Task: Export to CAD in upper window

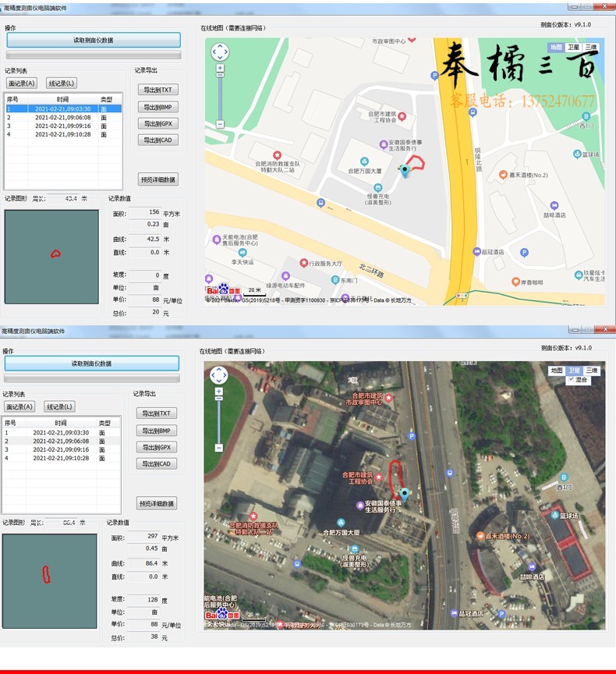Action: coord(158,140)
